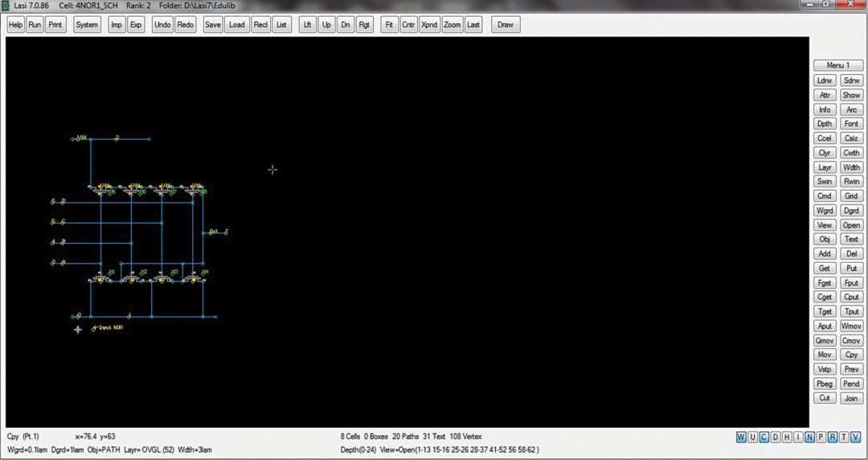The height and width of the screenshot is (460, 868).
Task: Open the Help menu button
Action: pyautogui.click(x=15, y=25)
